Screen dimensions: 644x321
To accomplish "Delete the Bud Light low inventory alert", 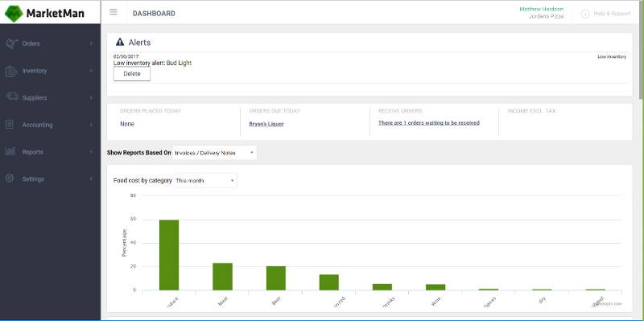I will pyautogui.click(x=132, y=74).
